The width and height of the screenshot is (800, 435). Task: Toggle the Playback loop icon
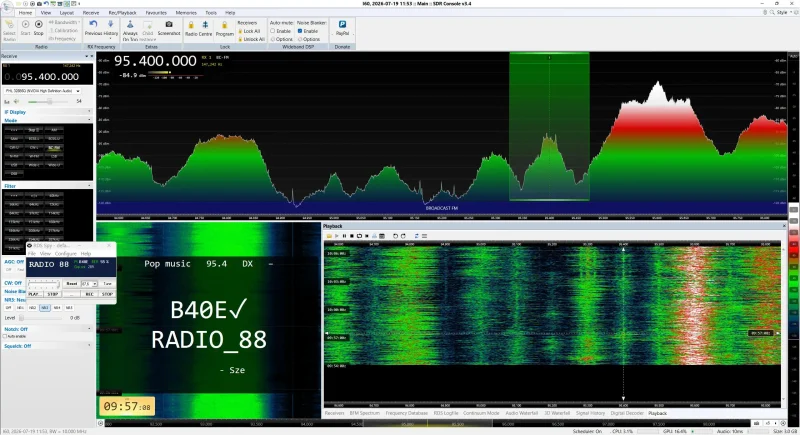[x=359, y=236]
